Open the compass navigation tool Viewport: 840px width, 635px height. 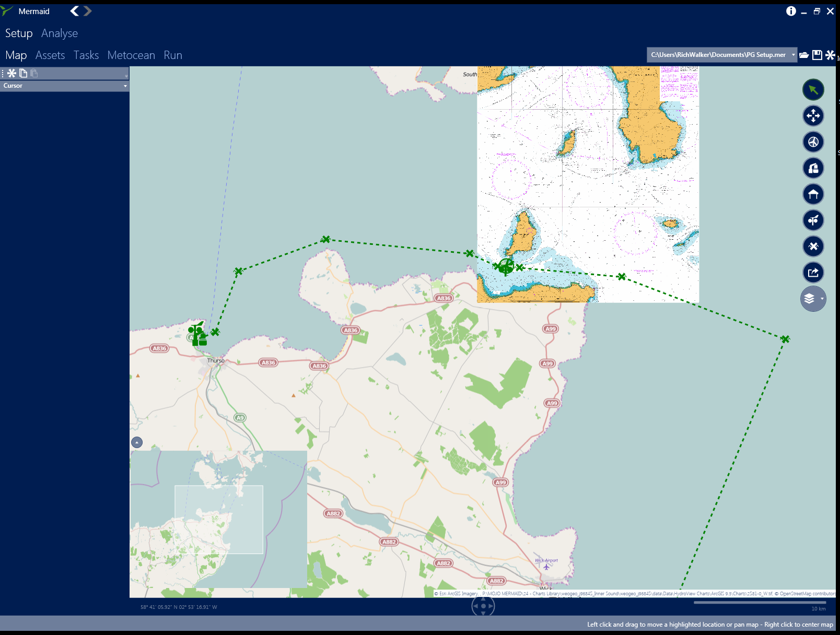813,142
